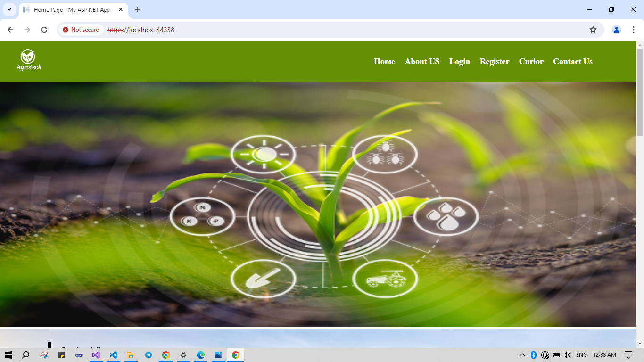Close the Home Page browser tab
The width and height of the screenshot is (644, 362).
coord(121,9)
